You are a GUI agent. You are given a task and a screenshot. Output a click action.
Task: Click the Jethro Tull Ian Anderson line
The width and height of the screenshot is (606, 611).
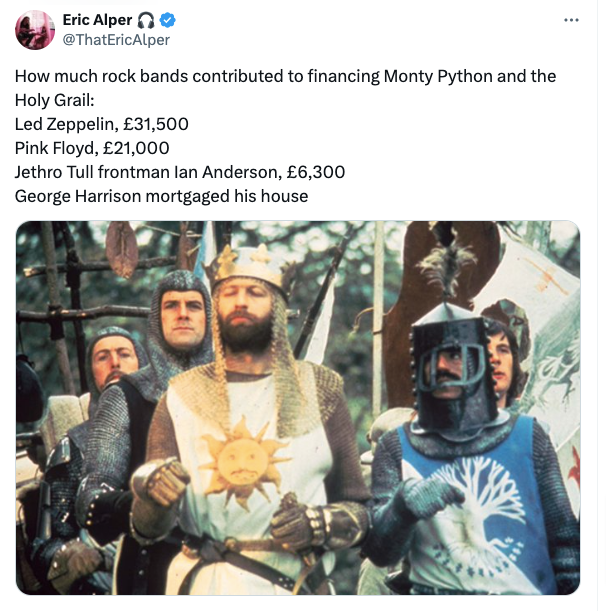point(180,172)
